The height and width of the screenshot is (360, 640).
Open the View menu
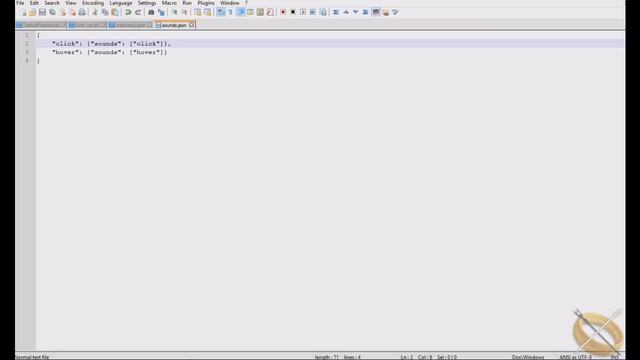click(x=71, y=3)
